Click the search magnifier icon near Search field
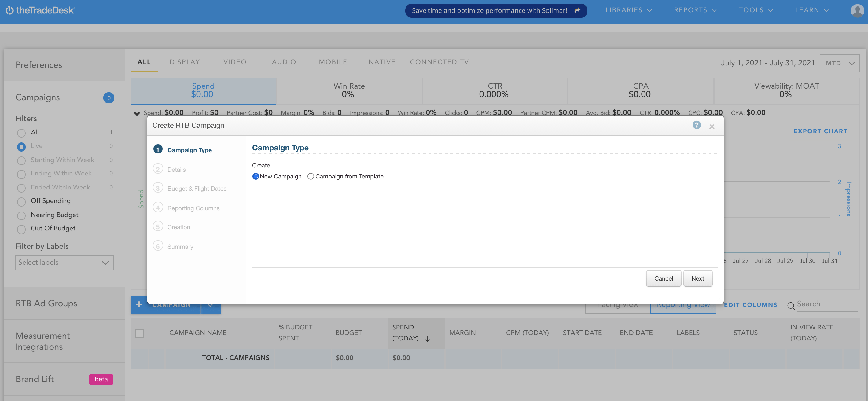This screenshot has height=401, width=868. tap(792, 306)
